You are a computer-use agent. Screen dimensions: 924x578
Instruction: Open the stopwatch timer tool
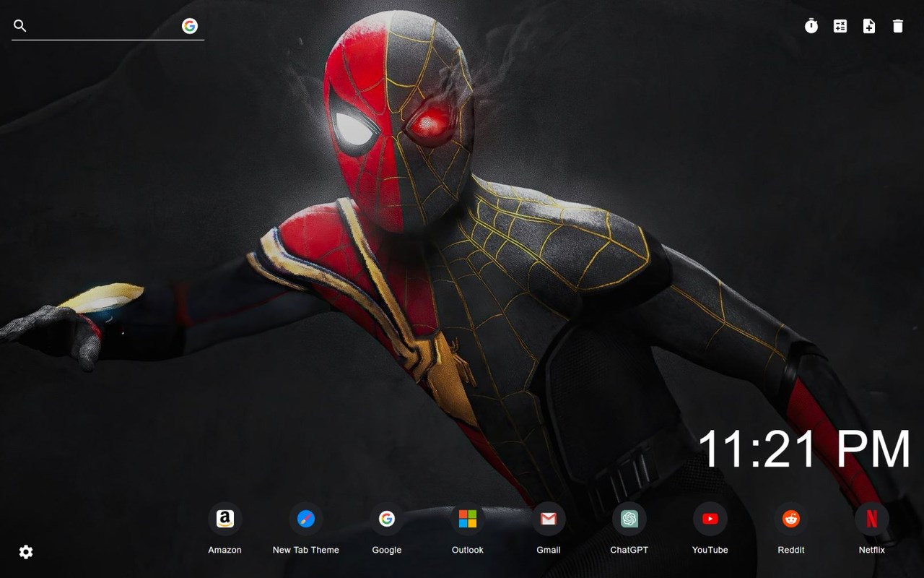click(811, 26)
